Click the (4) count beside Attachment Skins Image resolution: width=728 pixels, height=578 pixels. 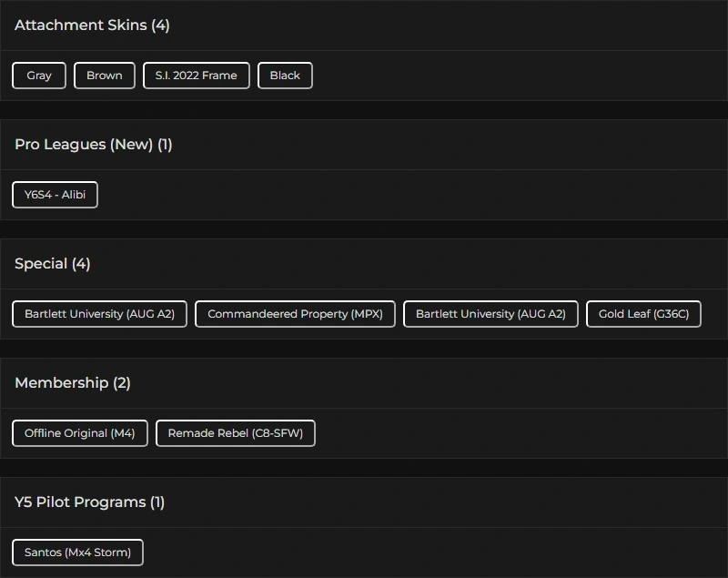160,25
